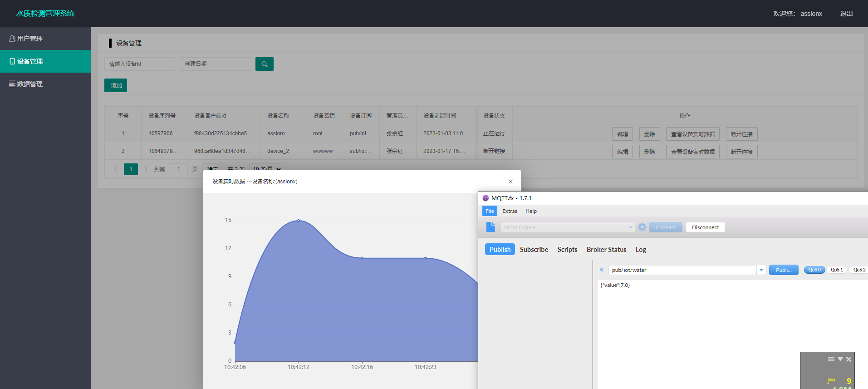The image size is (868, 389).
Task: Click the 断开链接 status cell of device_2
Action: [494, 151]
